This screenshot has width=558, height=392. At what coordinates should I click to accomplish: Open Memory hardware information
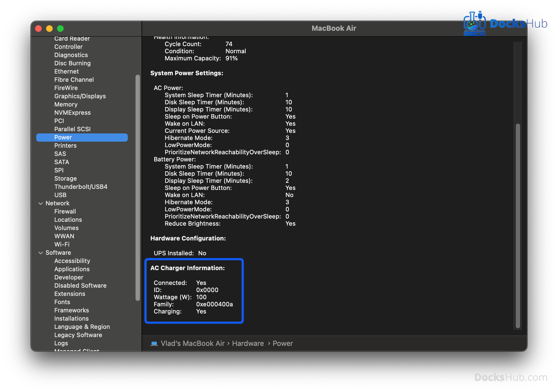pos(66,105)
